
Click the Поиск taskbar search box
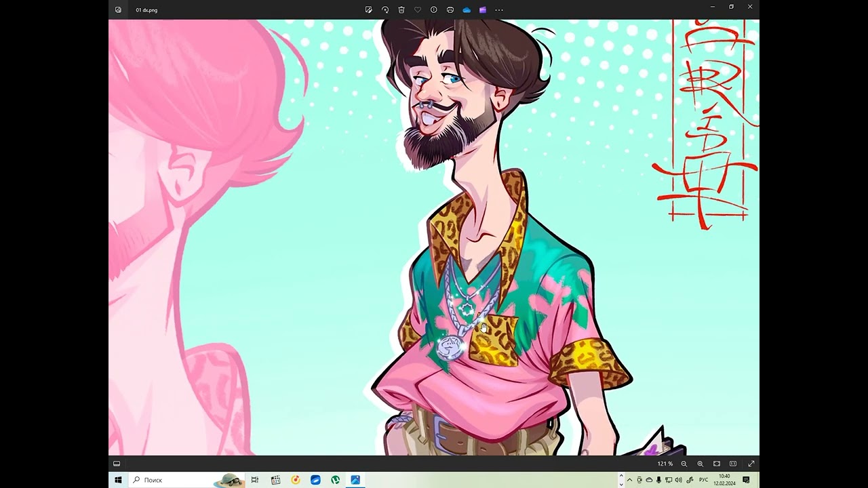coord(187,480)
